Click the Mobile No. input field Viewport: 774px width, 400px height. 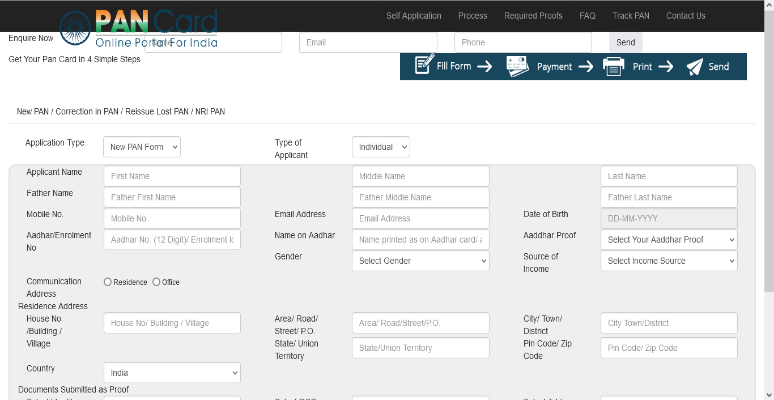click(x=172, y=219)
